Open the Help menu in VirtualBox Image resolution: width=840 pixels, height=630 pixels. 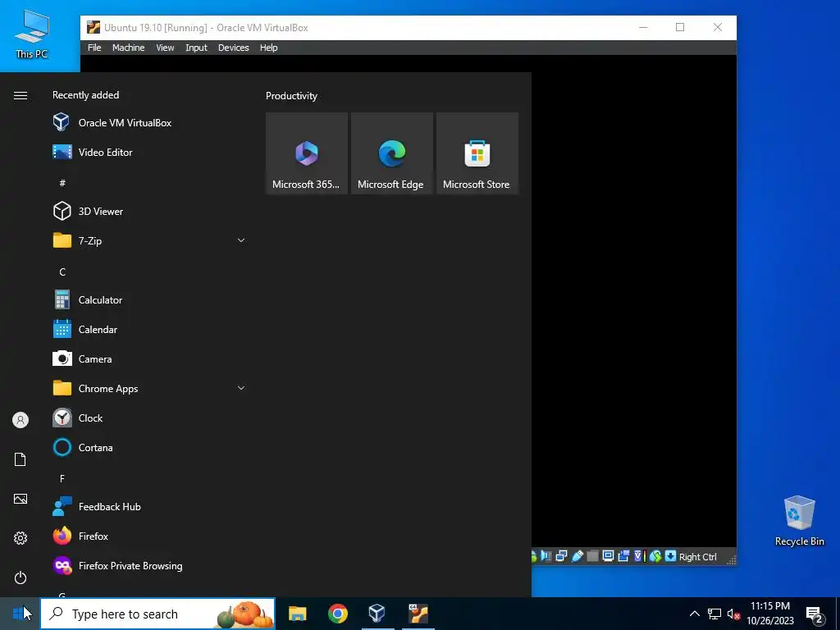(x=269, y=48)
